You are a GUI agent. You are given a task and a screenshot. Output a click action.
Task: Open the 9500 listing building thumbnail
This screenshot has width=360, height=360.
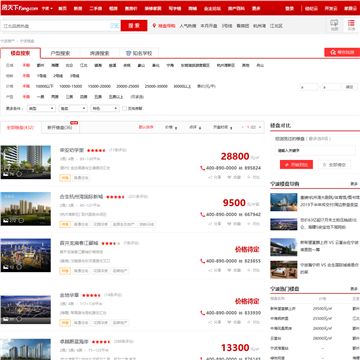[26, 209]
